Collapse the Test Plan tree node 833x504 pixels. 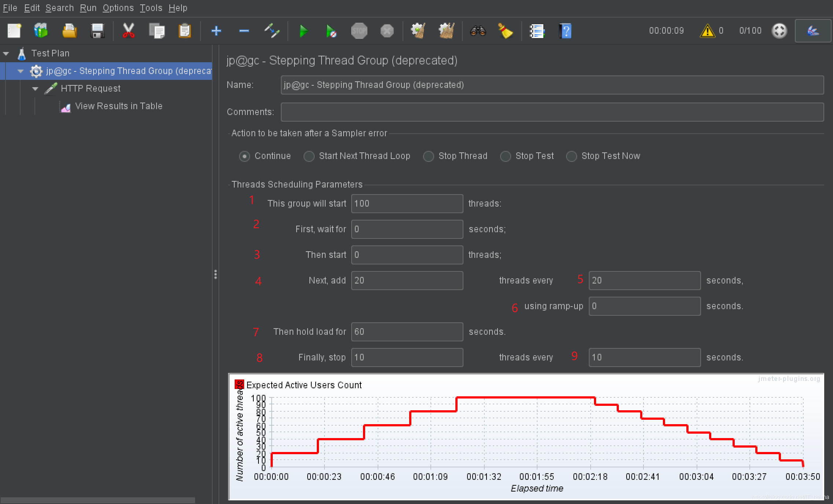tap(6, 53)
